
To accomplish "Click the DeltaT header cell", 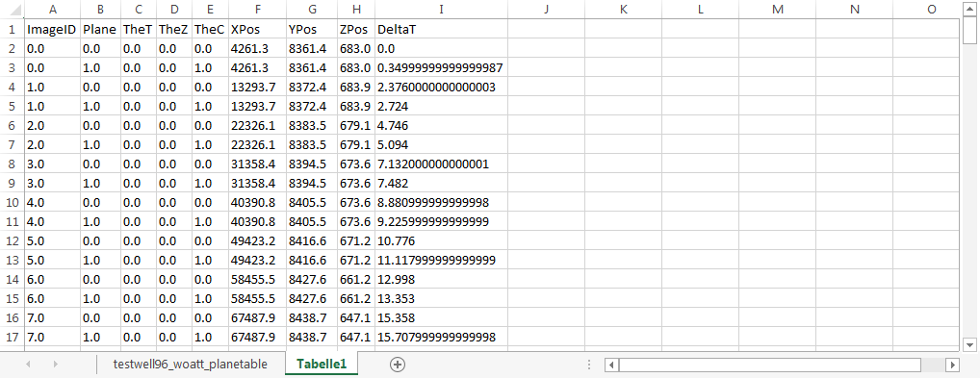I will 441,30.
